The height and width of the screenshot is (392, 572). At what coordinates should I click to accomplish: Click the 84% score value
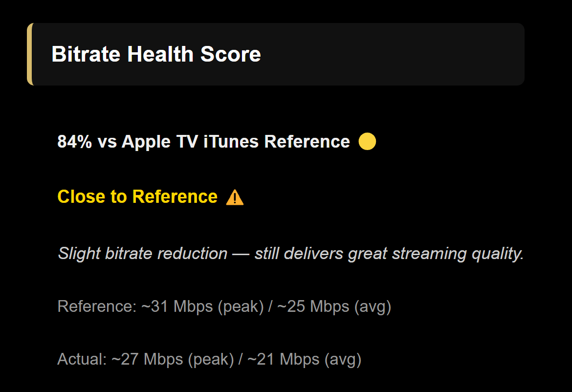[75, 142]
